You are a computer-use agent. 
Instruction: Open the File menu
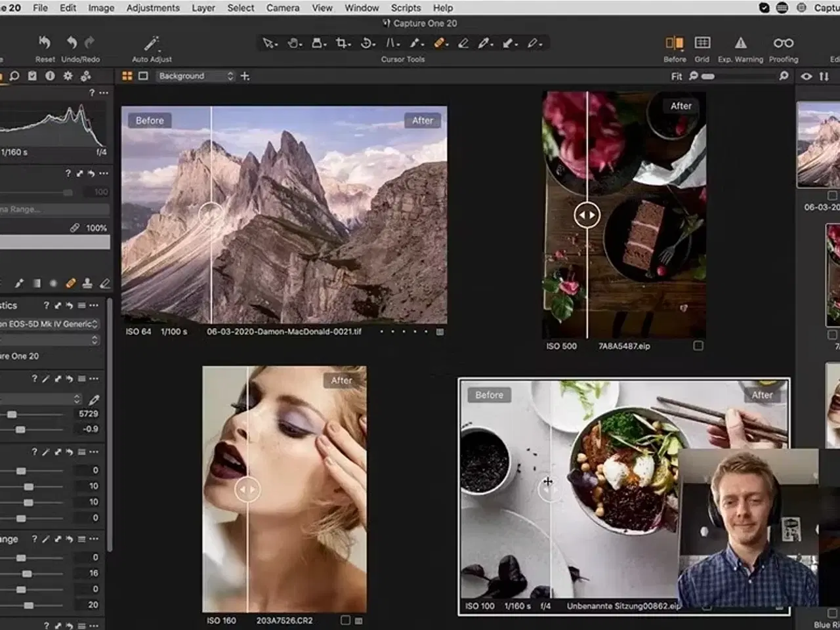click(x=40, y=8)
